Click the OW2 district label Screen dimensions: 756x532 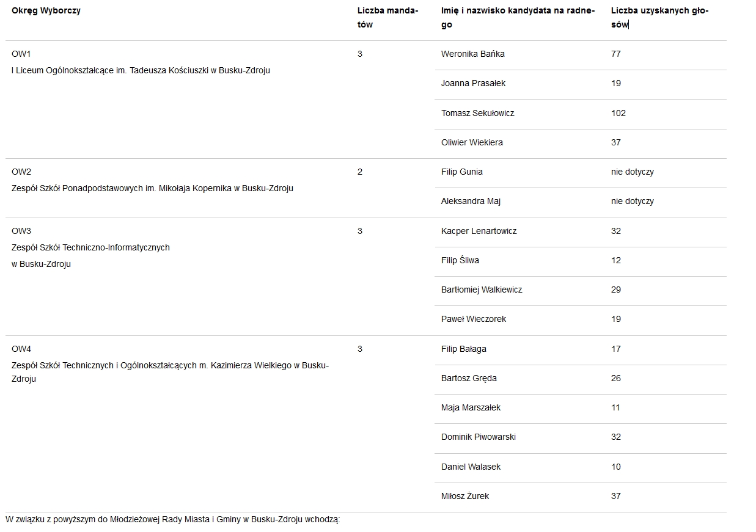[21, 172]
